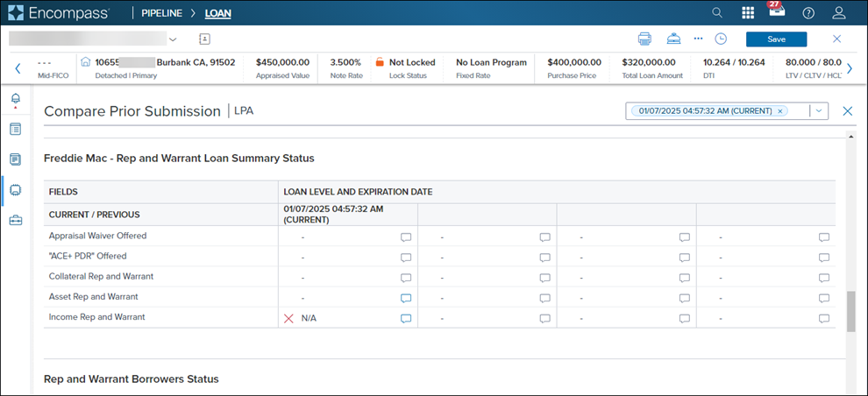Click the Rep and Warrant Borrowers Status heading
This screenshot has height=396, width=868.
pyautogui.click(x=132, y=378)
